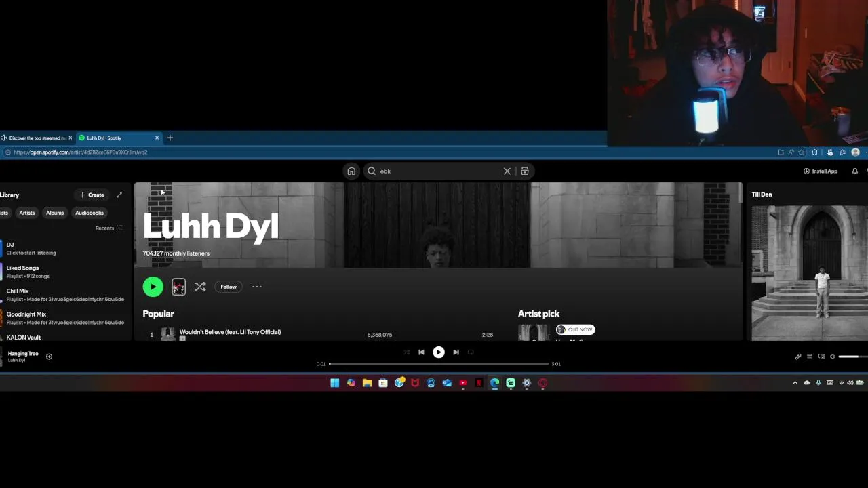Open the KALON Vault library item
868x488 pixels.
coord(65,337)
